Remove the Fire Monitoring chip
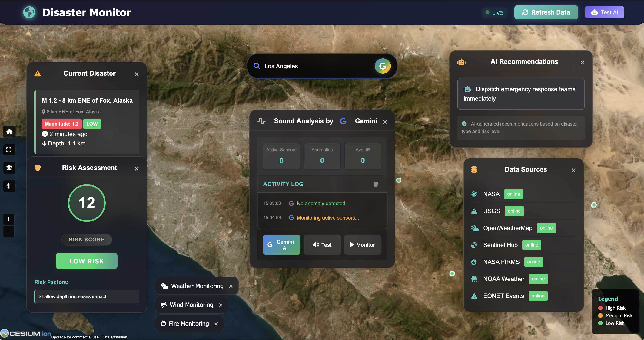This screenshot has width=644, height=340. pyautogui.click(x=216, y=324)
